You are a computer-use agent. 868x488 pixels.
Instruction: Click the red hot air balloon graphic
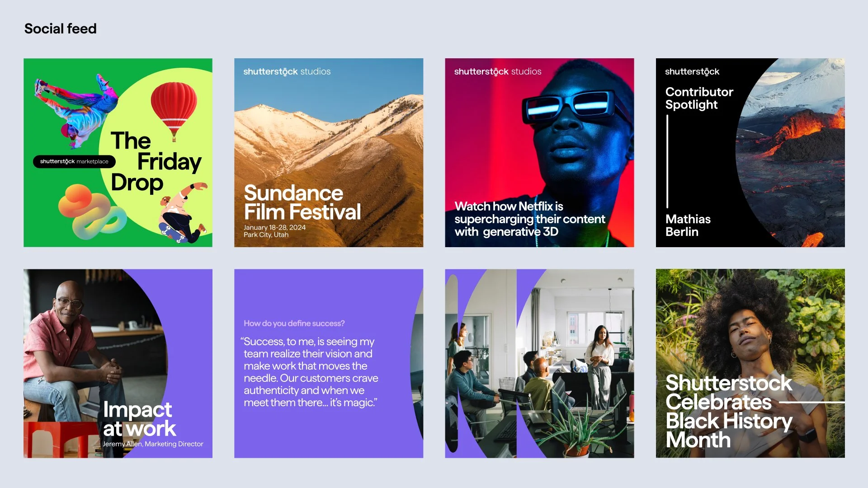174,111
